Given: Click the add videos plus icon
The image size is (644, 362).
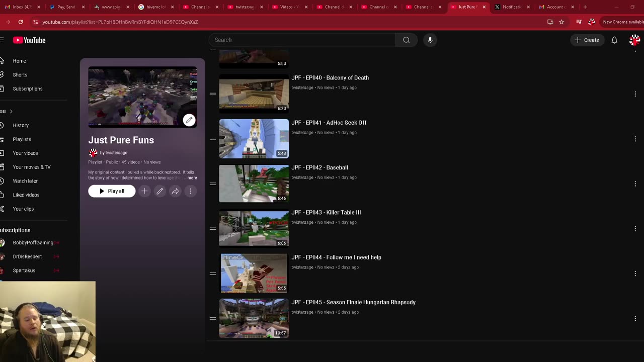Looking at the screenshot, I should pyautogui.click(x=144, y=191).
